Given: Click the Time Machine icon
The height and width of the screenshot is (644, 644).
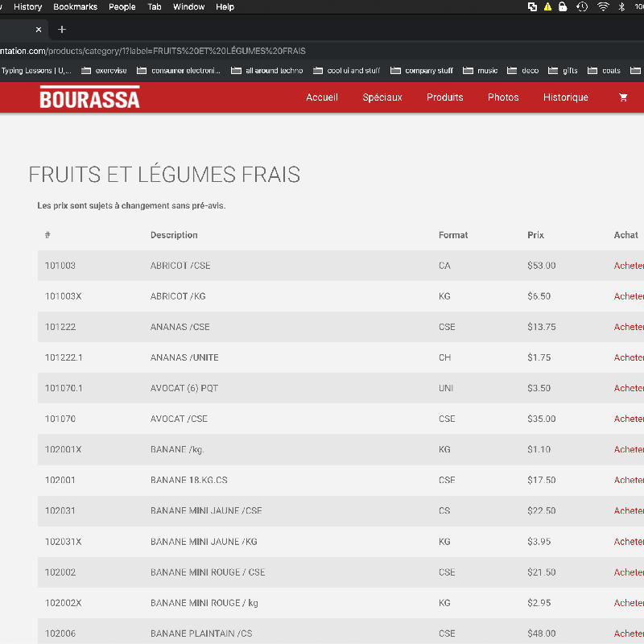Looking at the screenshot, I should [x=581, y=6].
